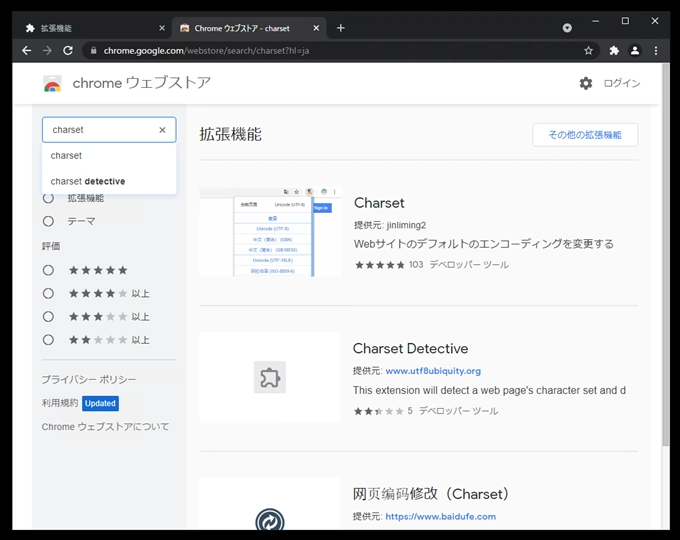This screenshot has width=680, height=540.
Task: Bookmark this page with the star icon
Action: tap(588, 51)
